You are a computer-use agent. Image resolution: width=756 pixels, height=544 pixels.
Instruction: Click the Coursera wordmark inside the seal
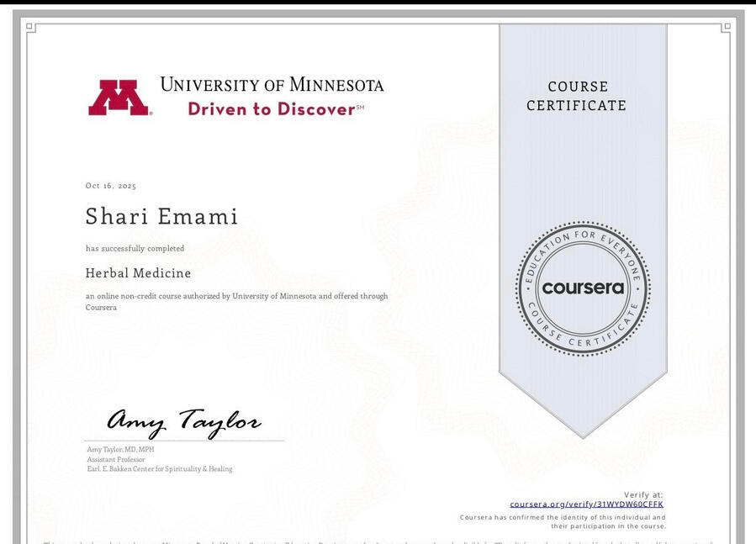coord(583,288)
